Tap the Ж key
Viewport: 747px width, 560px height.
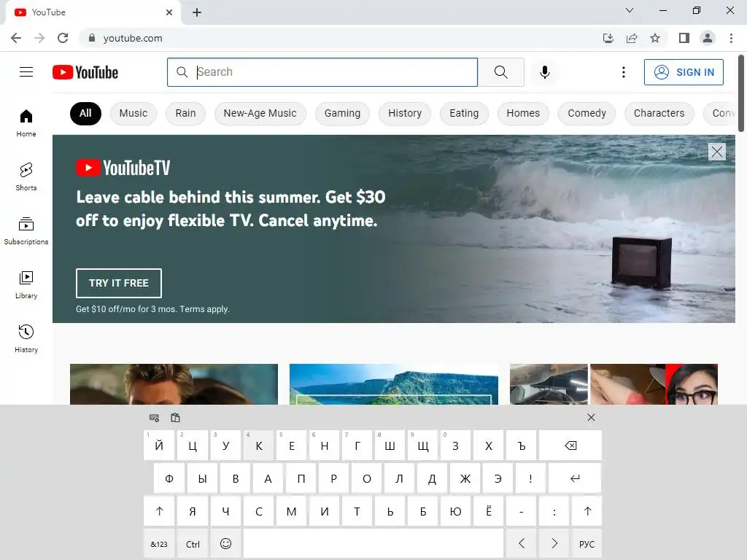[465, 478]
